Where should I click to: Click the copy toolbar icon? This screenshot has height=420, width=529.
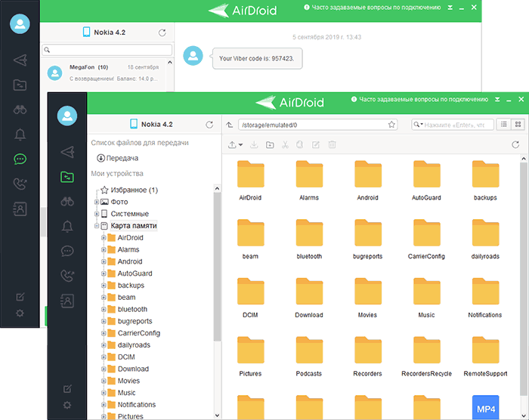click(299, 145)
